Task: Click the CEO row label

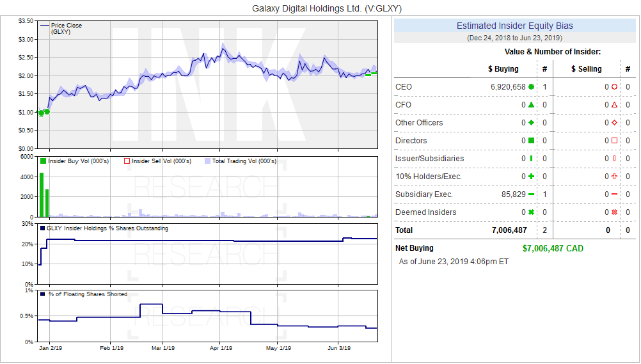Action: 404,87
